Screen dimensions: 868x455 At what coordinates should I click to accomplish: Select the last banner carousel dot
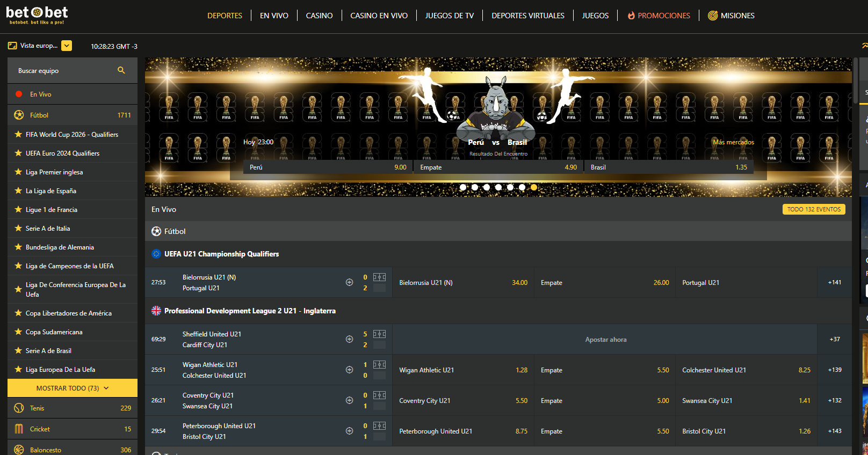pyautogui.click(x=534, y=187)
